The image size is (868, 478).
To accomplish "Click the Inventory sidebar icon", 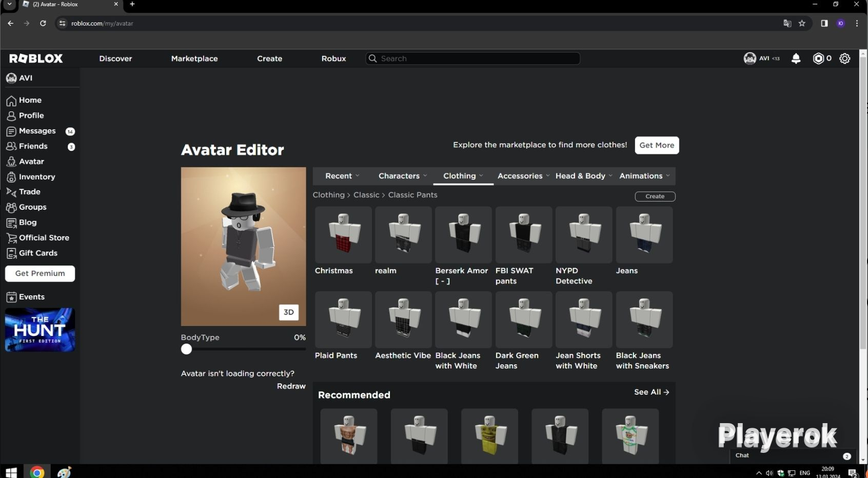I will coord(11,177).
